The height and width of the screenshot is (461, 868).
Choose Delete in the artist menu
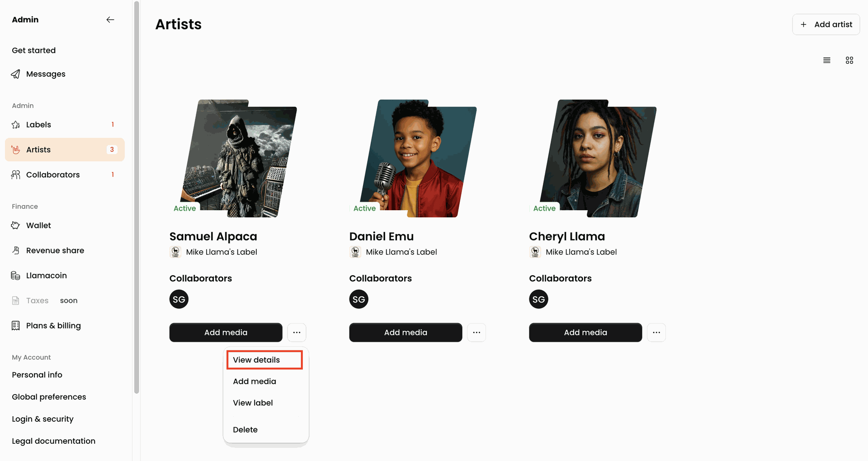[x=245, y=430]
